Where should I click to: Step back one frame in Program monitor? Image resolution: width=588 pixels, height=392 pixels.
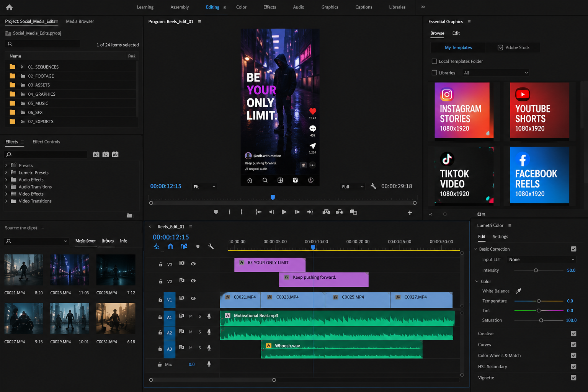271,212
